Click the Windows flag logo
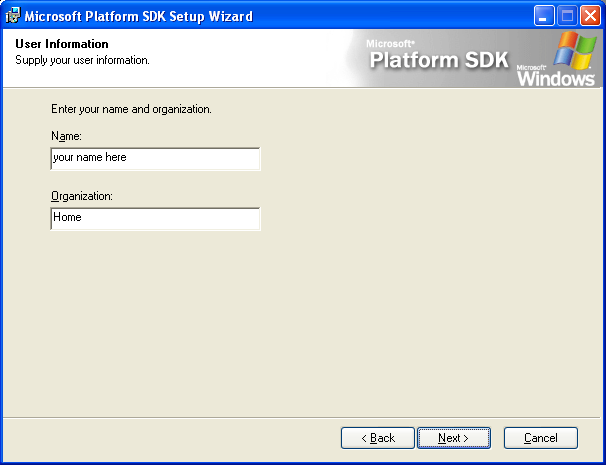The height and width of the screenshot is (465, 606). 574,50
